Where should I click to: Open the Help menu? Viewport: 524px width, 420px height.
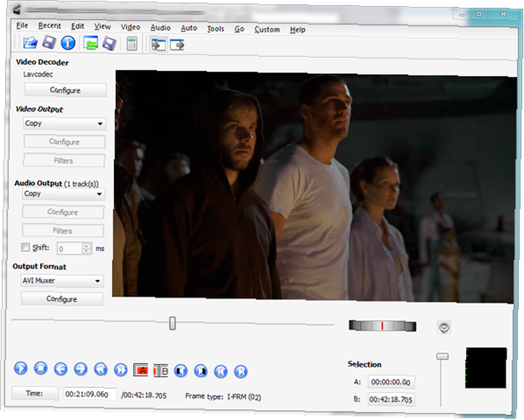click(298, 30)
